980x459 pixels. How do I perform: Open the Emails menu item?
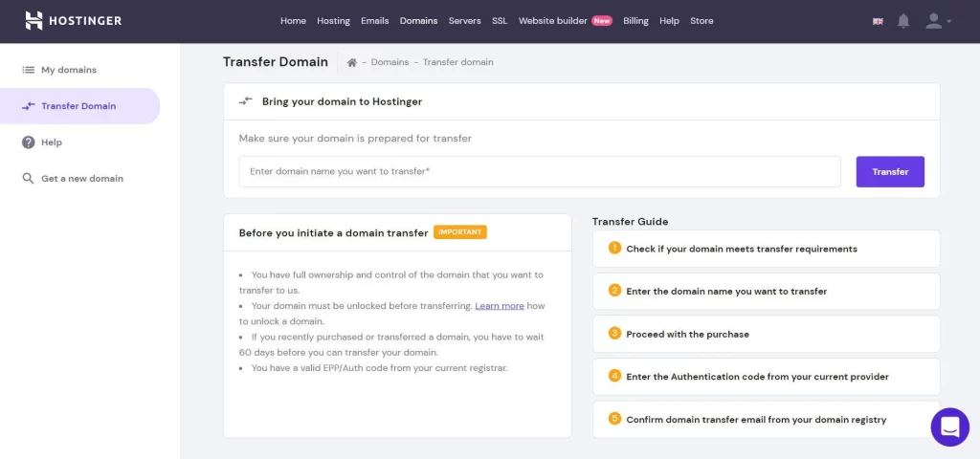(x=375, y=21)
